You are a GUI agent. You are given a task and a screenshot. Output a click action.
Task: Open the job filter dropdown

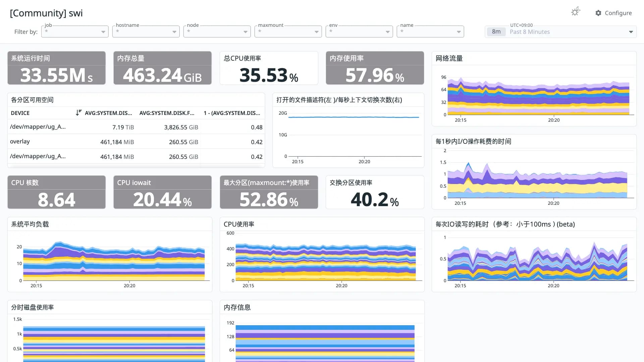pos(75,32)
